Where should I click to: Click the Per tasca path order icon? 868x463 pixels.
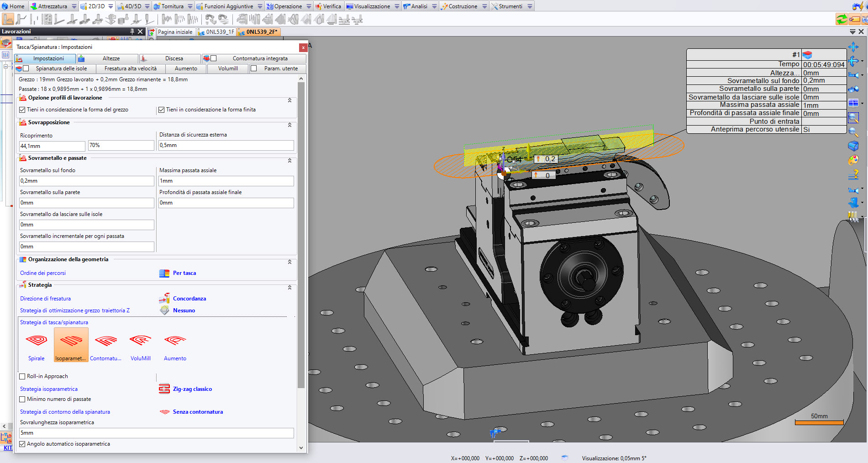pyautogui.click(x=164, y=273)
